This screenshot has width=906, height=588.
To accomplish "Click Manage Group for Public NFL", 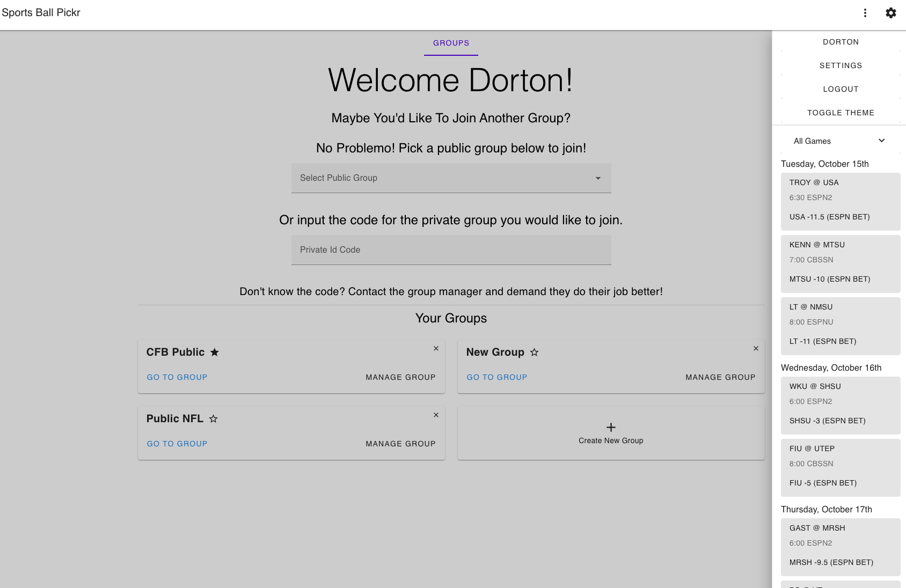I will pos(400,444).
